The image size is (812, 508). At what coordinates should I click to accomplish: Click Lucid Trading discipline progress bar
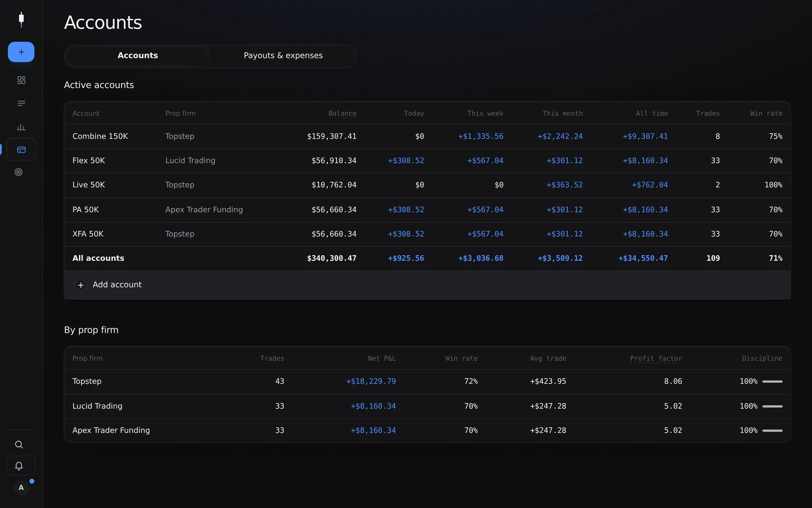[772, 406]
